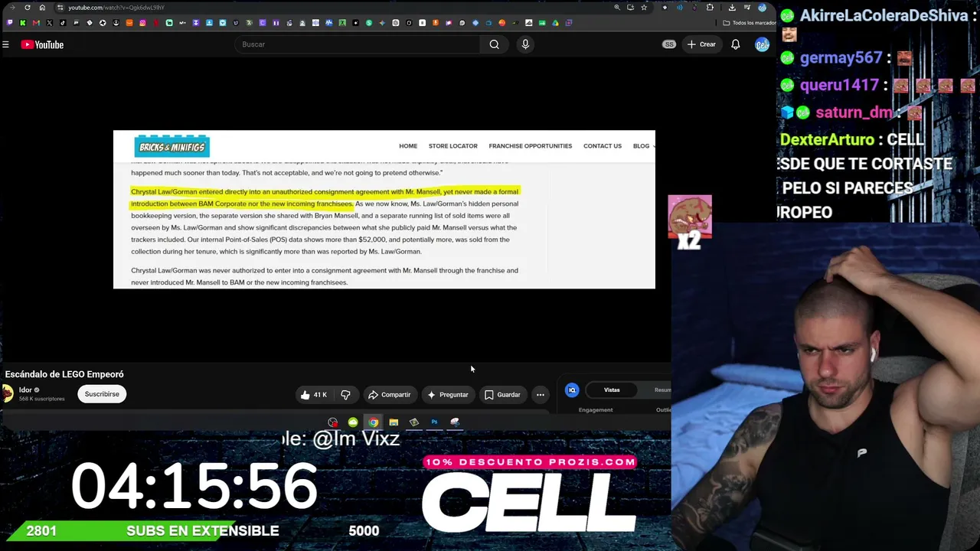Image resolution: width=980 pixels, height=551 pixels.
Task: Bookmark this page with the star icon
Action: click(x=644, y=8)
